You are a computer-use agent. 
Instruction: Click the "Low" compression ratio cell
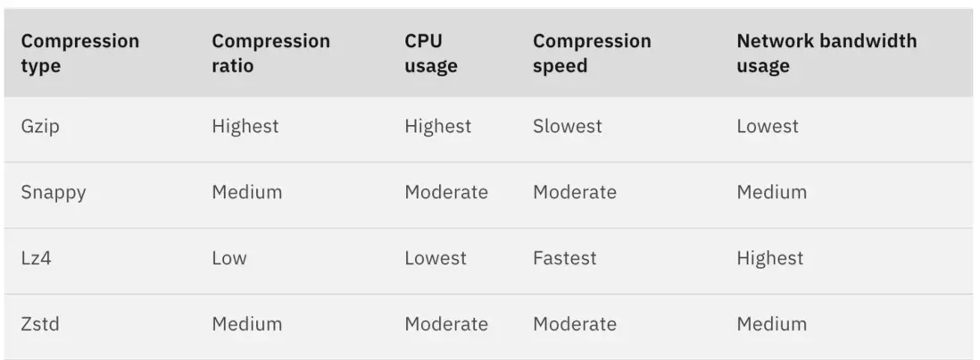(228, 259)
